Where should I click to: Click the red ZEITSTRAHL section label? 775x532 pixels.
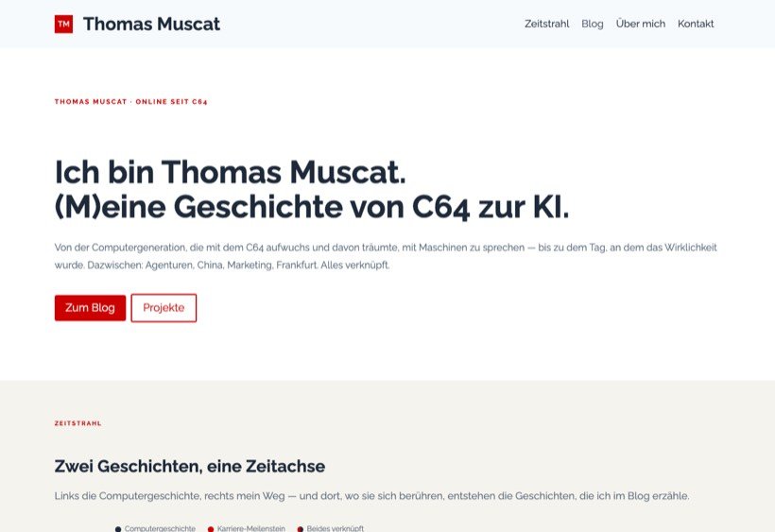point(78,423)
